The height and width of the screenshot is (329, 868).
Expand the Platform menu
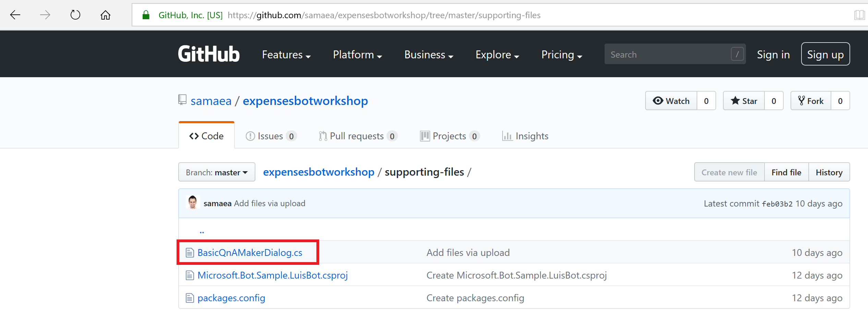click(358, 55)
